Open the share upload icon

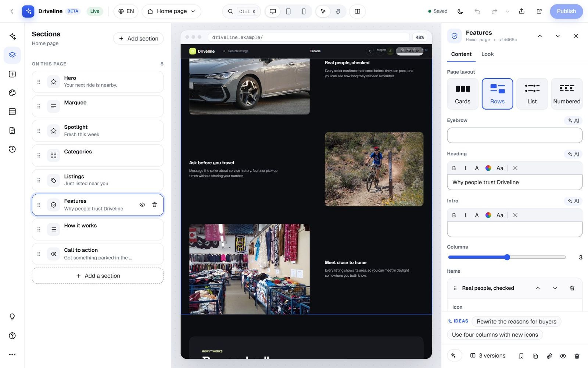pyautogui.click(x=521, y=11)
